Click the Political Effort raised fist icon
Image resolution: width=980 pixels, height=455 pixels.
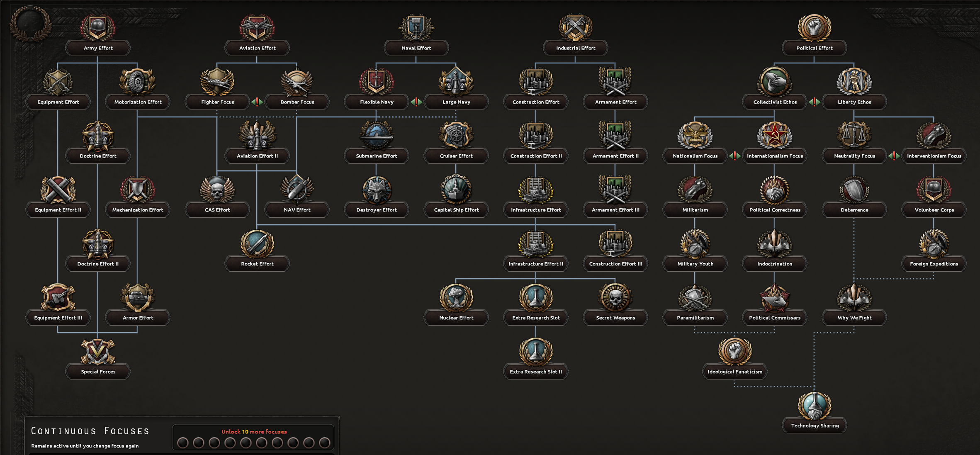click(x=814, y=27)
